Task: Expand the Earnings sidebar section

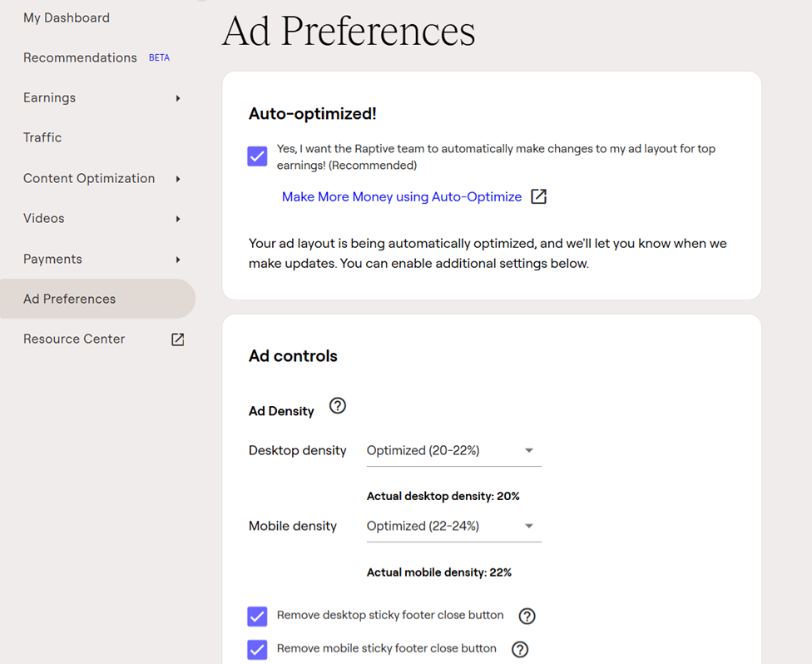Action: (x=177, y=97)
